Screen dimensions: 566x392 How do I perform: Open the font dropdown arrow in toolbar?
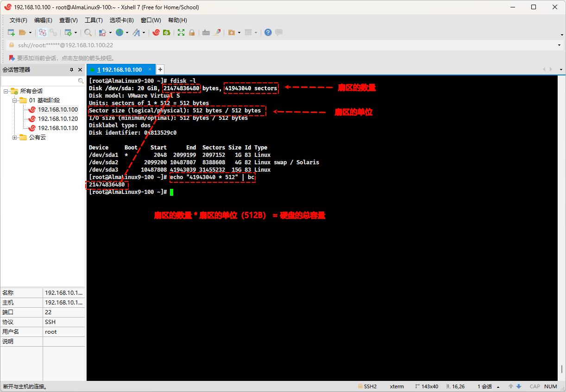(x=144, y=32)
